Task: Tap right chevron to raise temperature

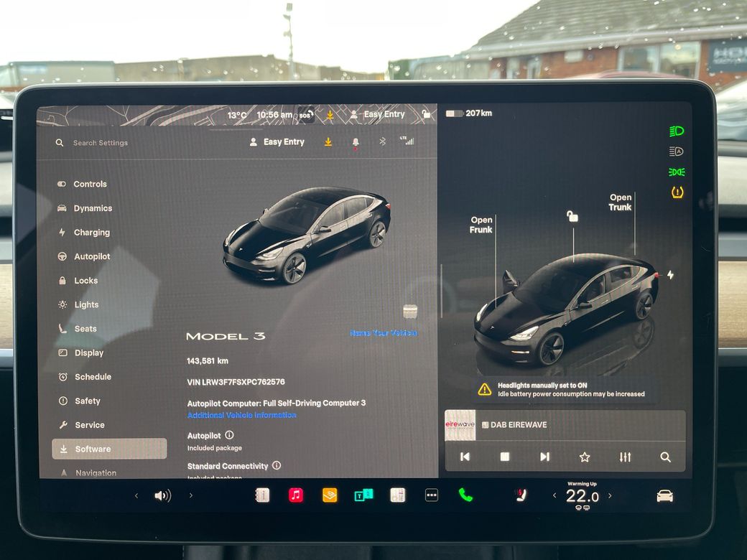Action: tap(610, 495)
